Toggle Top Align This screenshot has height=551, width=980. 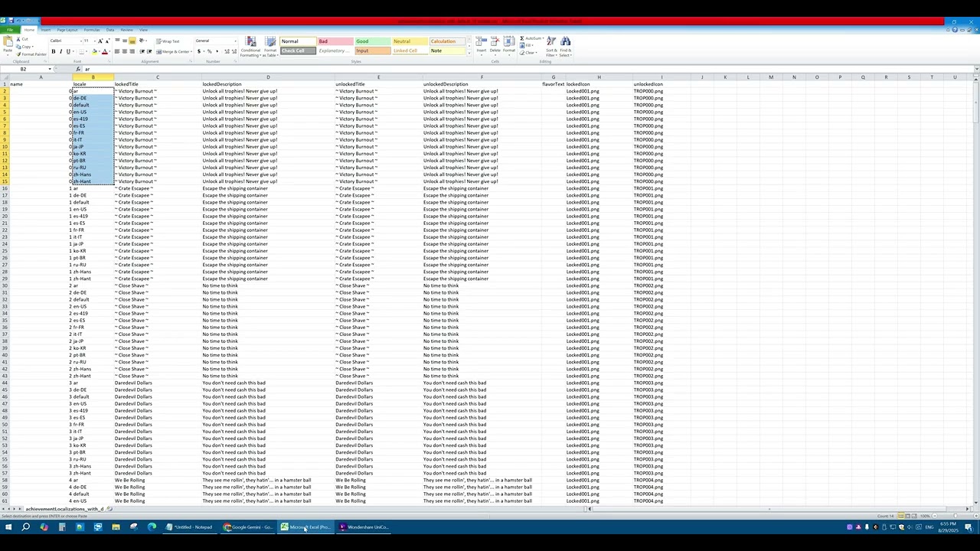pos(117,41)
